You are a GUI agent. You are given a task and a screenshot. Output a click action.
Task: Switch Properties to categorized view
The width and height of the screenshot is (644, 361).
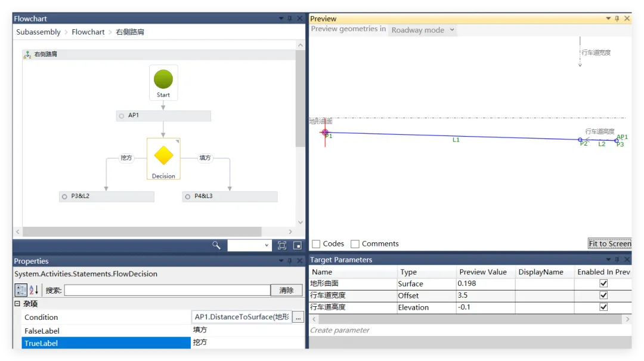coord(20,290)
